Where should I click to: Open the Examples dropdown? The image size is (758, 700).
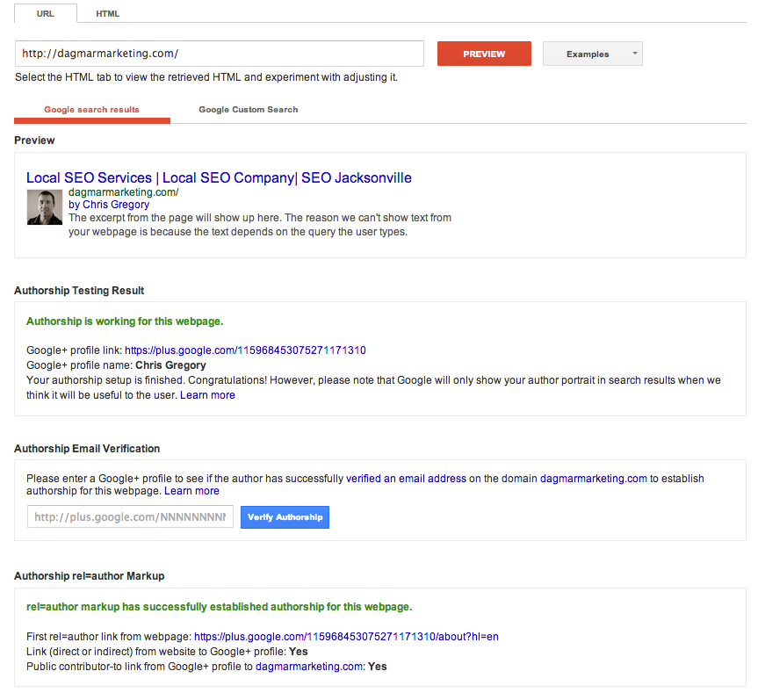click(593, 54)
